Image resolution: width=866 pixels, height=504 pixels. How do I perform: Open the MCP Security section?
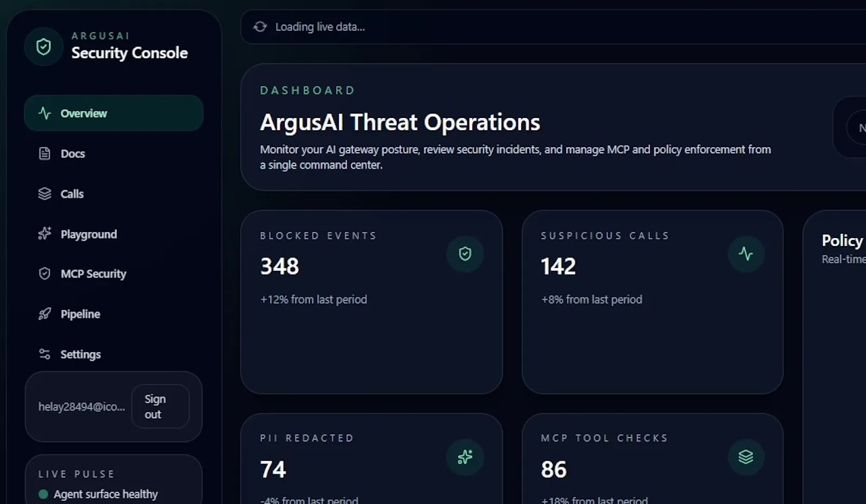114,274
